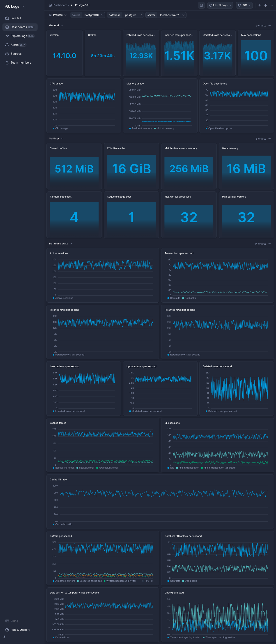Click the Help & Support link
Image resolution: width=276 pixels, height=644 pixels.
point(20,630)
